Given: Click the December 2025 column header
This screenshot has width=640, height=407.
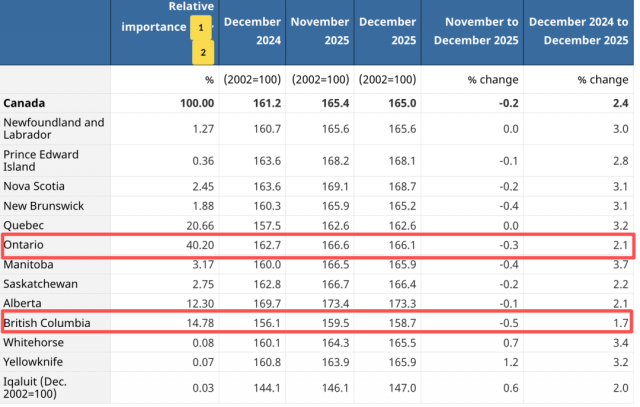Looking at the screenshot, I should coord(387,32).
